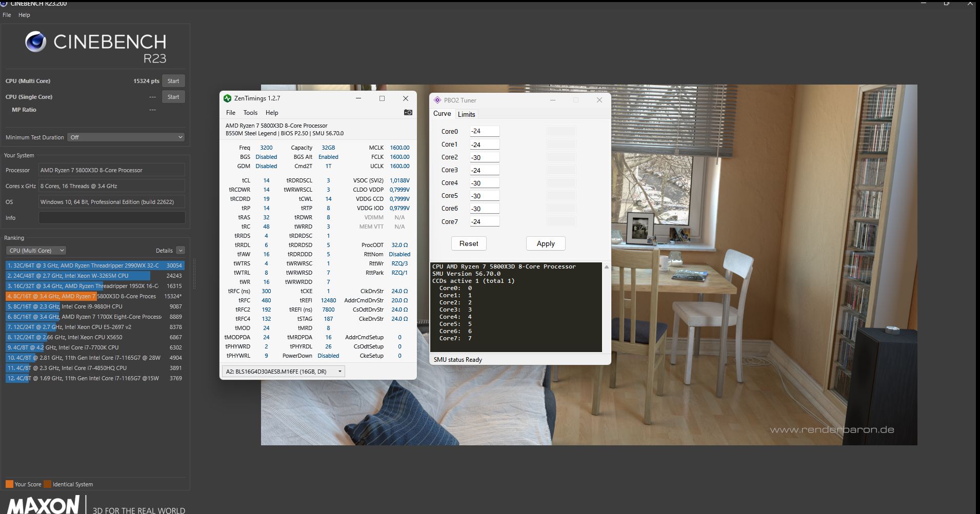Open the memory module A2 dropdown
The image size is (980, 514).
coord(283,372)
